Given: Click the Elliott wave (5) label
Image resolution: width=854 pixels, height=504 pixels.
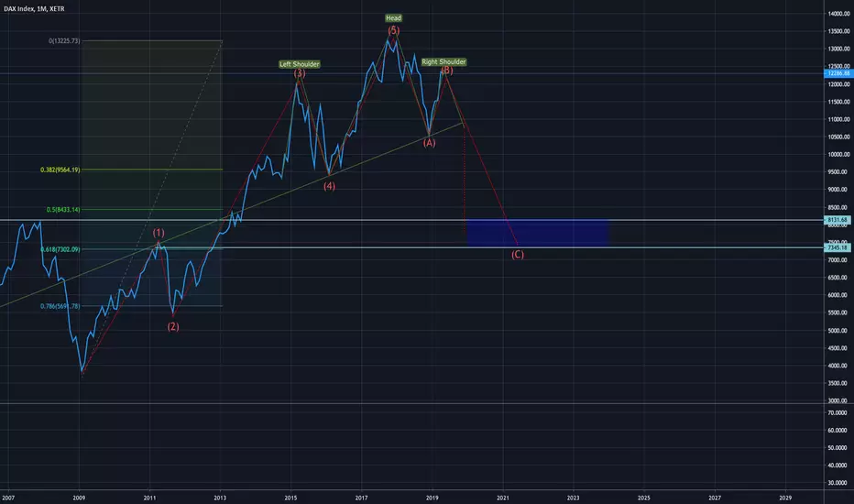Looking at the screenshot, I should coord(393,30).
